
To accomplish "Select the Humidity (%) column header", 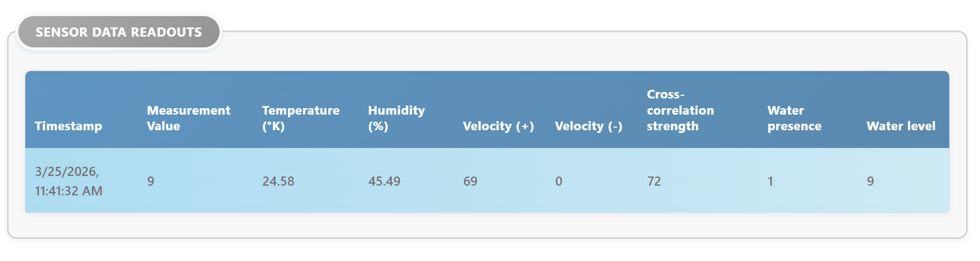I will click(396, 118).
